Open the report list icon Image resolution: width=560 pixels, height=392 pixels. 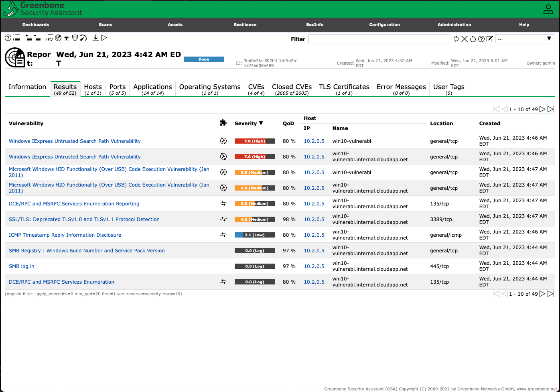coord(17,38)
